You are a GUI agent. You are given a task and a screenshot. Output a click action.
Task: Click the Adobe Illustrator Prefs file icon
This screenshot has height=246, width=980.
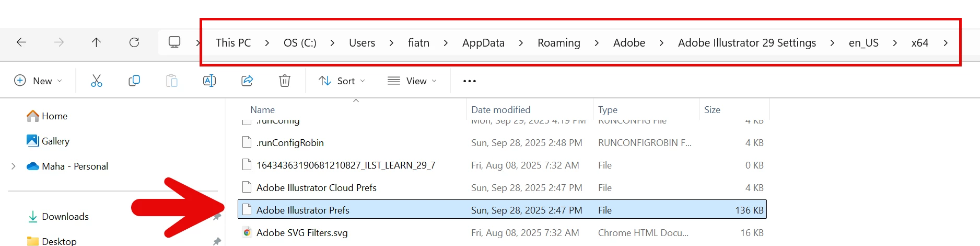tap(247, 210)
